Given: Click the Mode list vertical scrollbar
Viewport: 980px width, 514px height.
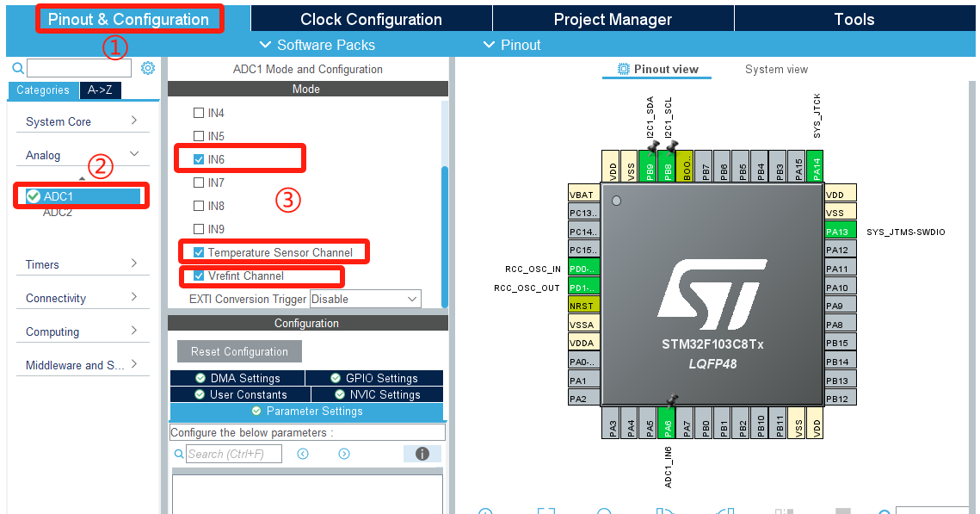Looking at the screenshot, I should click(445, 237).
